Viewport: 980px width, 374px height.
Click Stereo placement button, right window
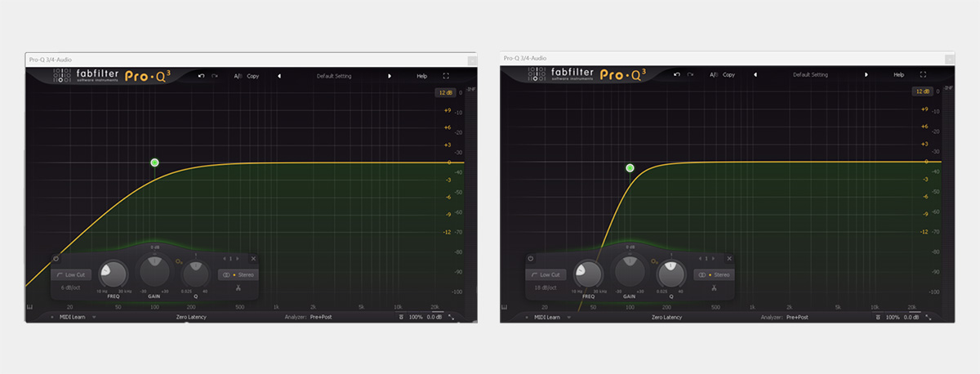coord(713,275)
